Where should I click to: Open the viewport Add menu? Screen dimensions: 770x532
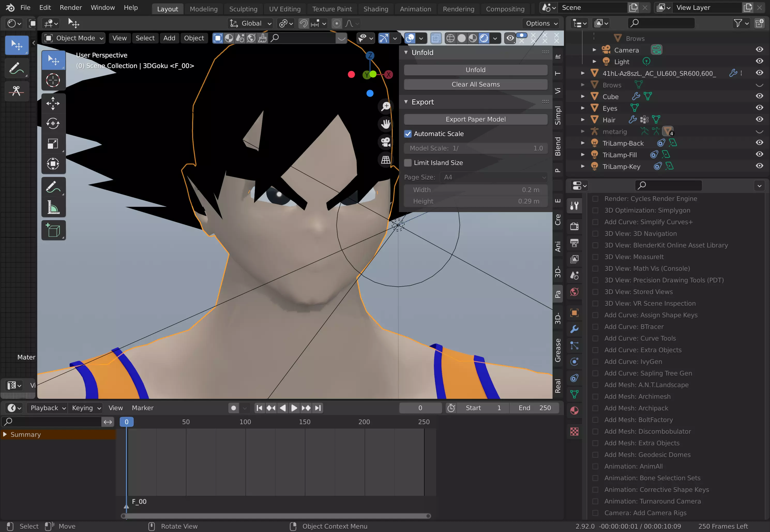(169, 38)
